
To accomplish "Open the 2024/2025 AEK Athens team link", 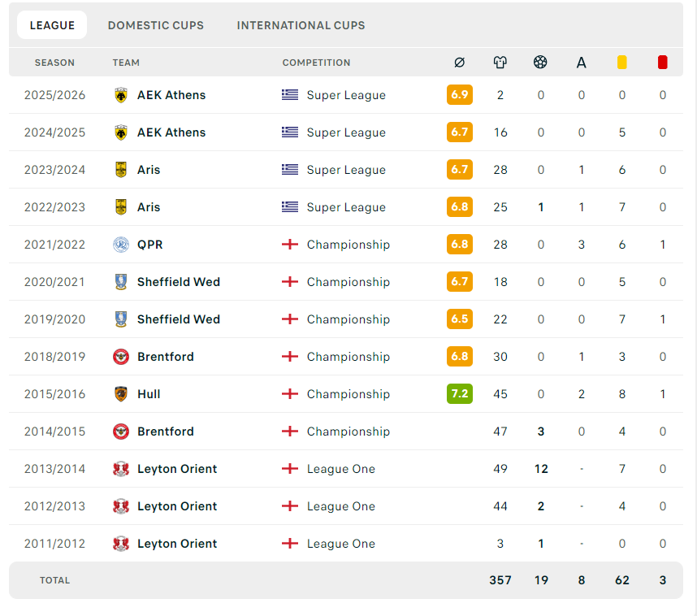I will click(x=171, y=132).
